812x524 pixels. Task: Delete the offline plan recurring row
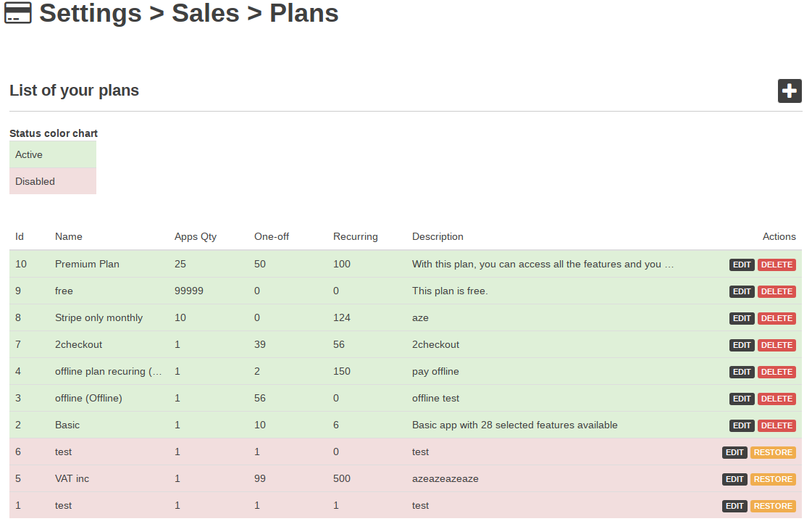[x=777, y=372]
